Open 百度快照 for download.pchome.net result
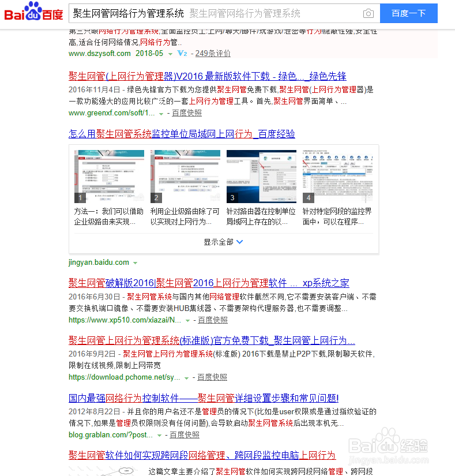The height and width of the screenshot is (476, 455). coord(212,377)
